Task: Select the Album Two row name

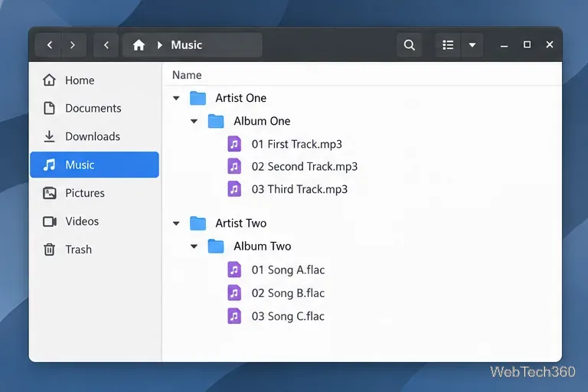Action: [x=262, y=246]
